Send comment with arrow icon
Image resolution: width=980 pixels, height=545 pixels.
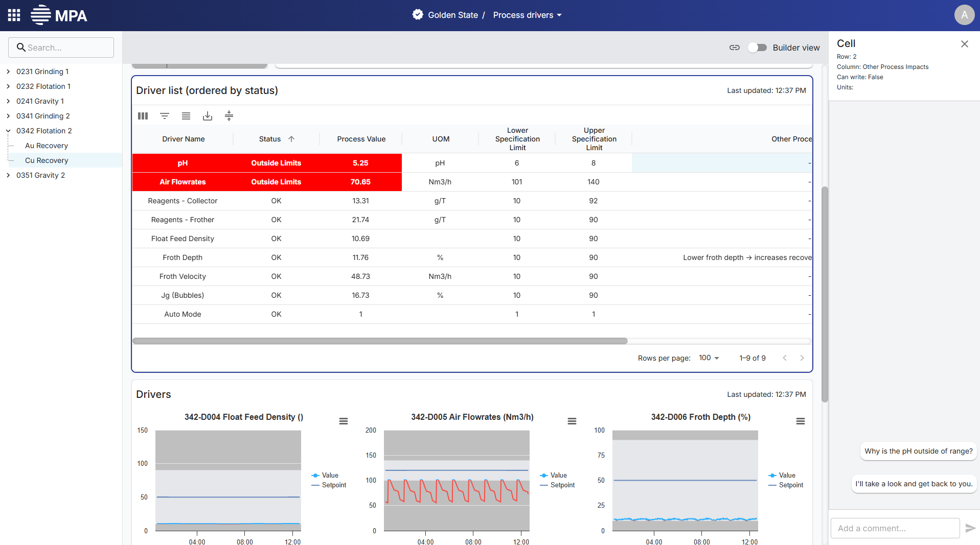(x=970, y=528)
